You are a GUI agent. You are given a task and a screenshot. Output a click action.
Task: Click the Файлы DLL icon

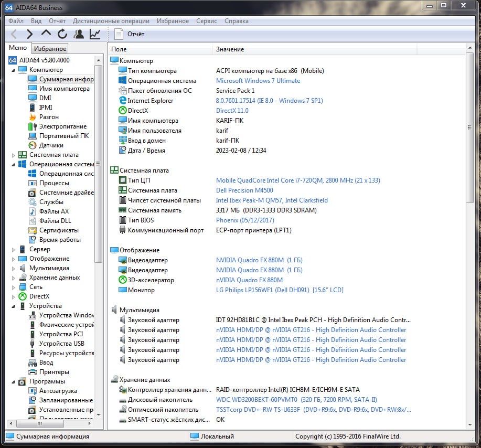point(32,221)
